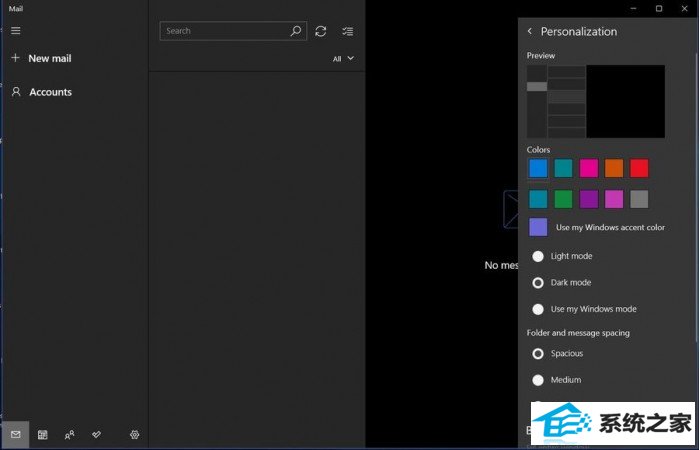Screen dimensions: 700x450
Task: Click the Preview thumbnail
Action: click(x=596, y=101)
